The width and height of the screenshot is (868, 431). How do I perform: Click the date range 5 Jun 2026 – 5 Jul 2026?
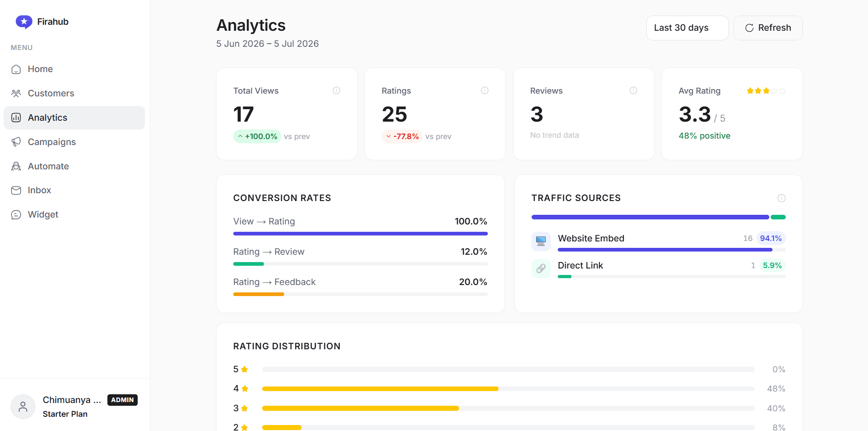pos(268,44)
